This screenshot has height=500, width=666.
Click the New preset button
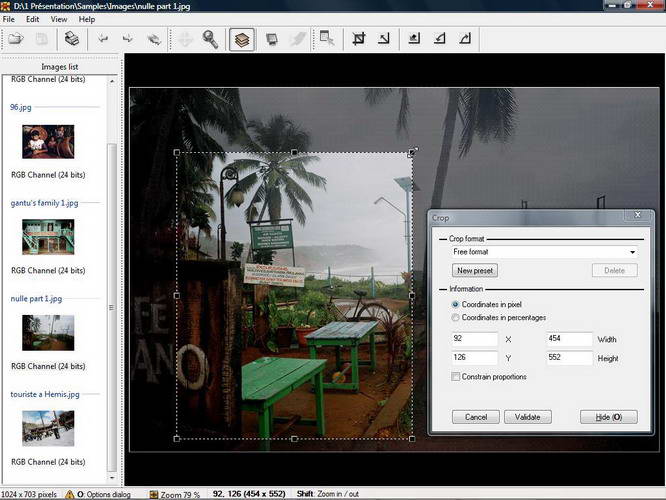click(x=475, y=270)
